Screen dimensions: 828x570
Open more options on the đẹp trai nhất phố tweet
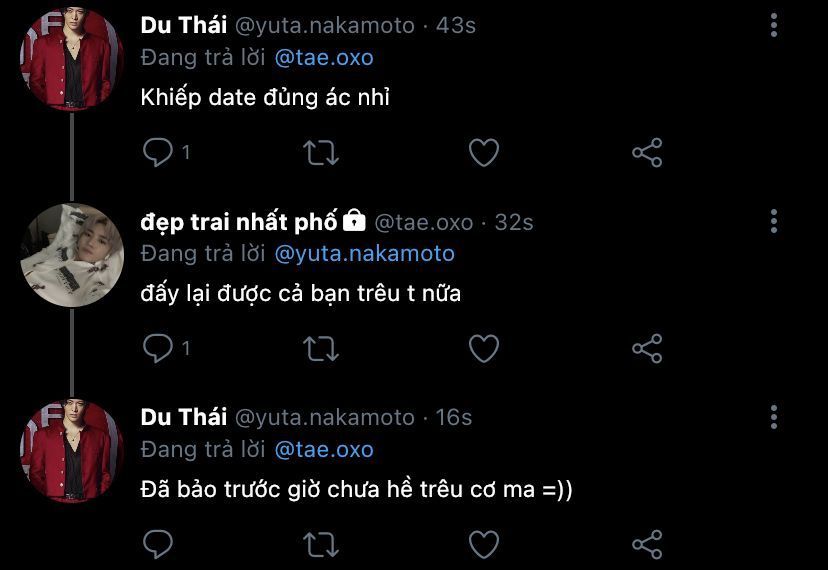[774, 222]
